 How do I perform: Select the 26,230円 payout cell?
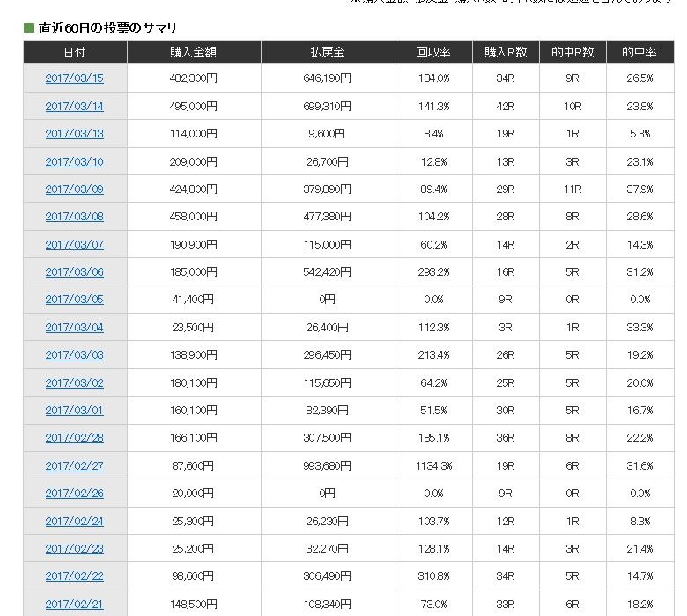(328, 522)
